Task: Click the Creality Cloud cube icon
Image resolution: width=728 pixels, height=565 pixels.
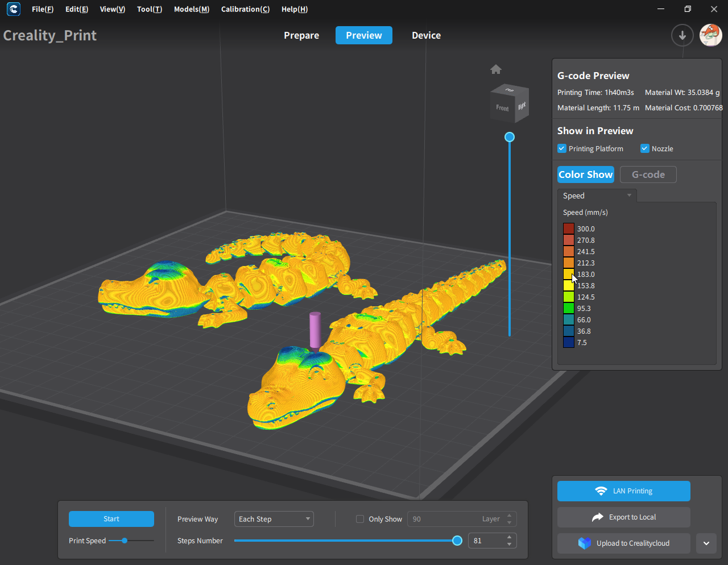Action: pyautogui.click(x=585, y=543)
